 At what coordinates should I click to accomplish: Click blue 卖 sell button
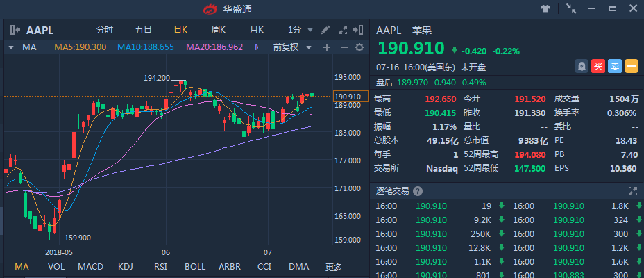614,66
